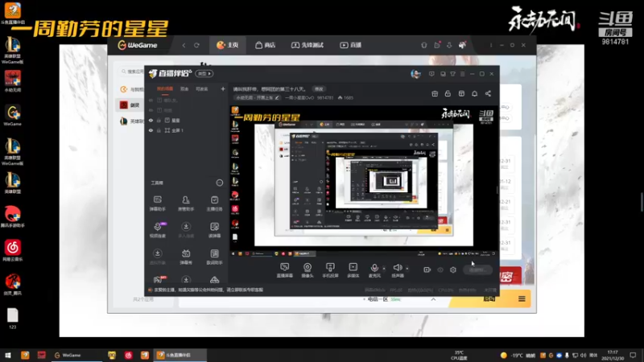Toggle the preview eye icon beside settings gear

(x=440, y=269)
